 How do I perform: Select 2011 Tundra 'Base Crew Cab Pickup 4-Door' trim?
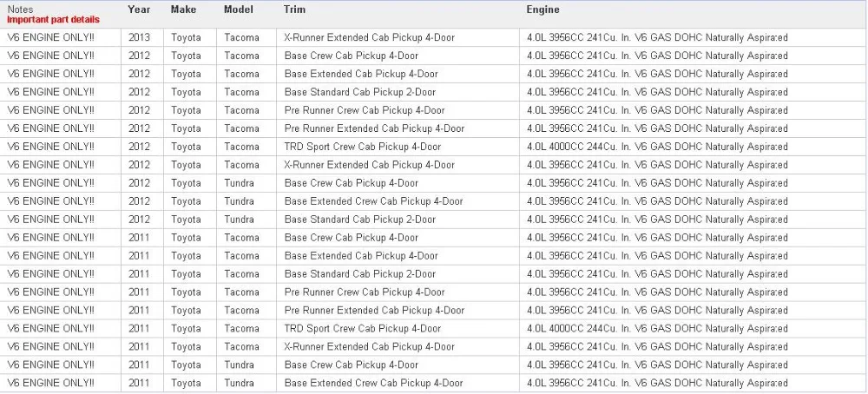351,365
